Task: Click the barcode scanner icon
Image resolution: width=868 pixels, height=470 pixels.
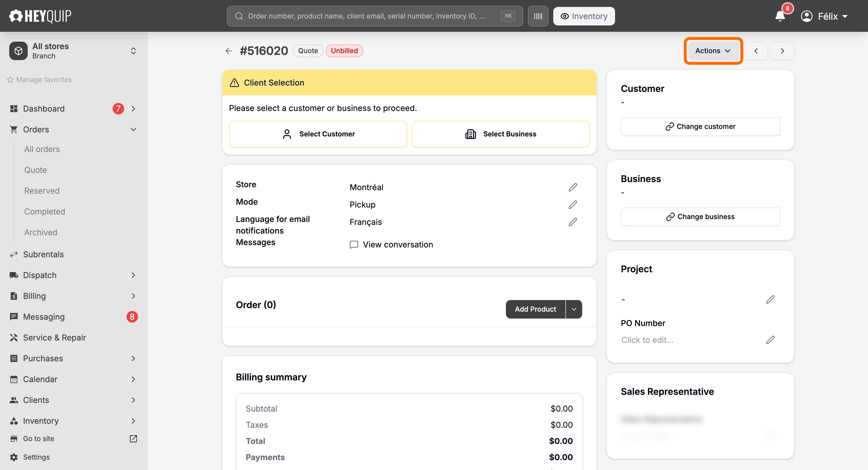Action: tap(538, 16)
